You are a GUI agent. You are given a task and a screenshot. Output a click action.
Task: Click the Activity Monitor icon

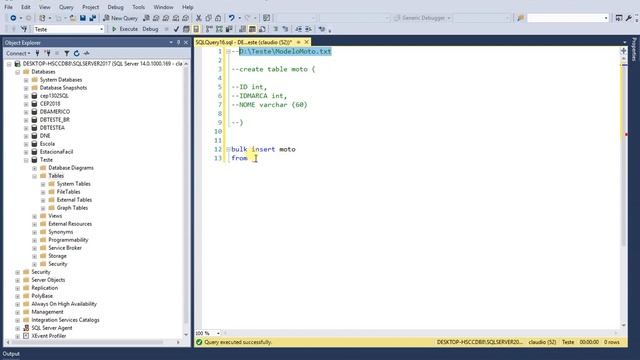tap(87, 53)
